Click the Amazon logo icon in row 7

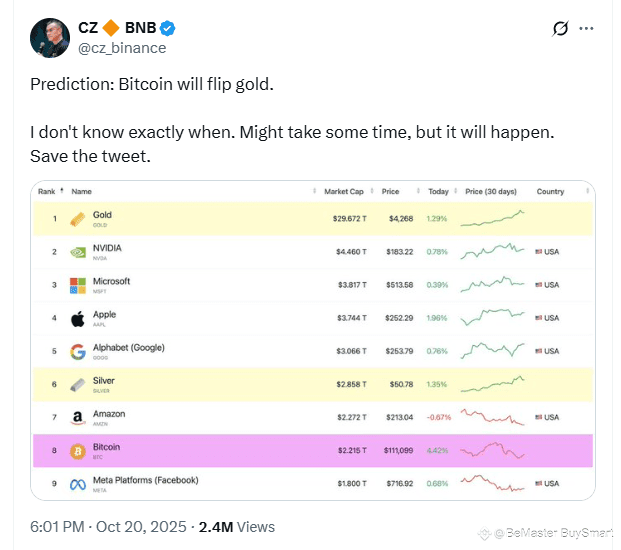click(77, 418)
